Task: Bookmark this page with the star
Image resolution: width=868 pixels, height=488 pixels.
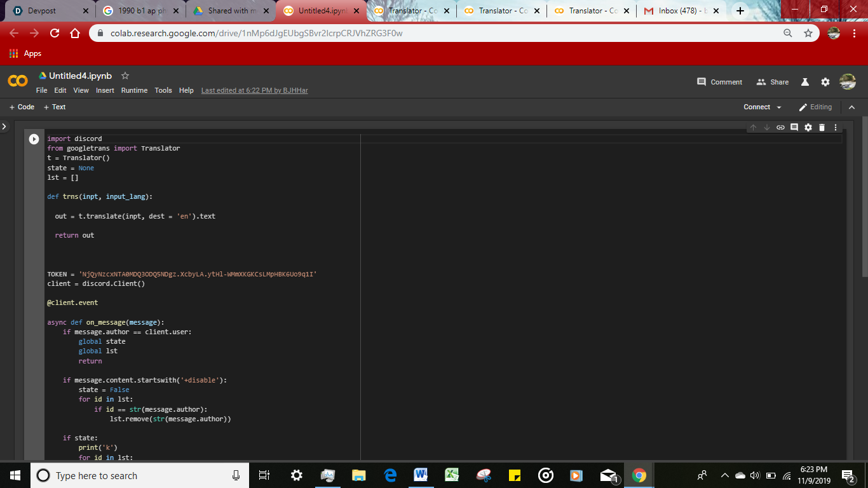Action: point(808,33)
